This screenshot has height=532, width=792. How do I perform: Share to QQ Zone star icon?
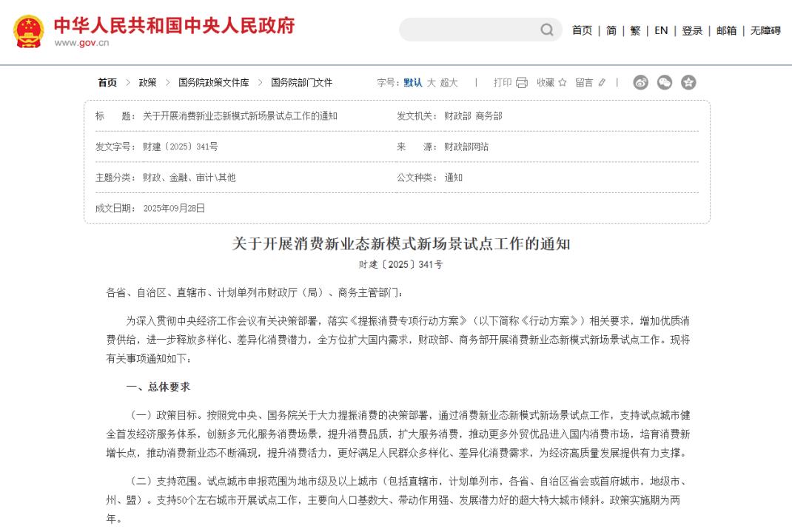tap(688, 83)
